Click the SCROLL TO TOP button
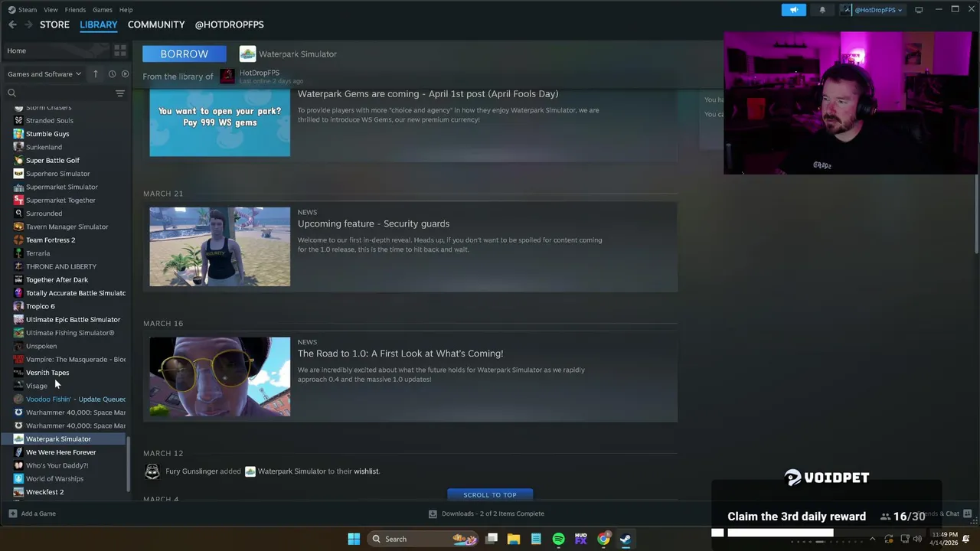The height and width of the screenshot is (551, 980). [x=490, y=494]
